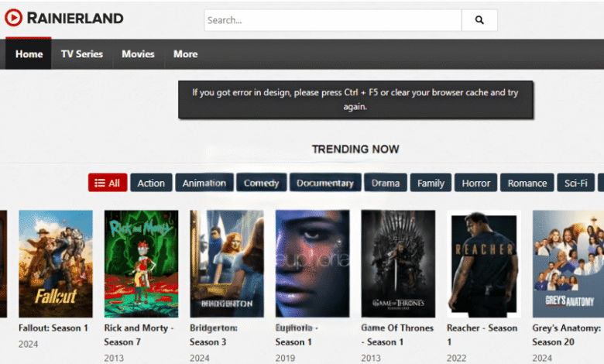Open the Rick and Morty poster
The height and width of the screenshot is (364, 604).
coord(141,263)
